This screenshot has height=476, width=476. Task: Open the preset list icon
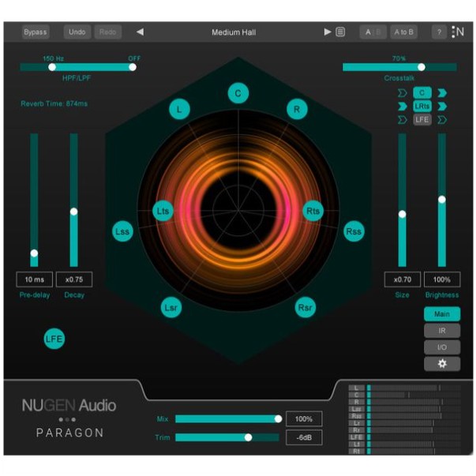coord(340,32)
